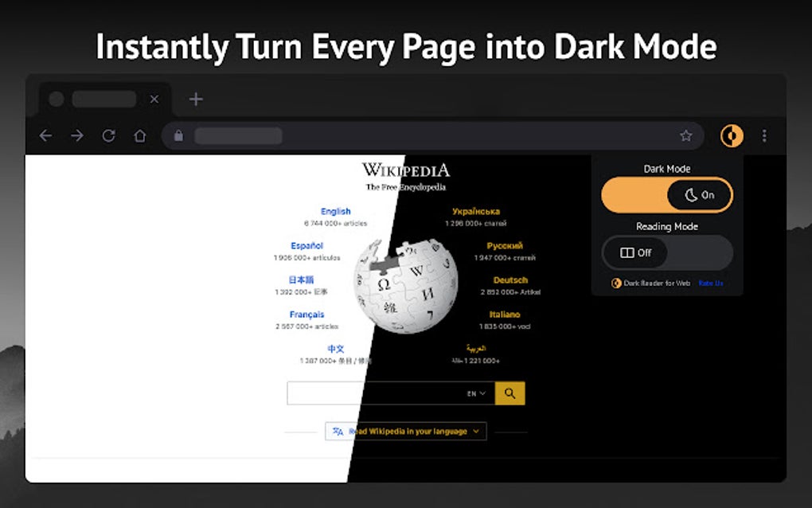Image resolution: width=812 pixels, height=508 pixels.
Task: Open a new tab with the plus button
Action: [x=196, y=99]
